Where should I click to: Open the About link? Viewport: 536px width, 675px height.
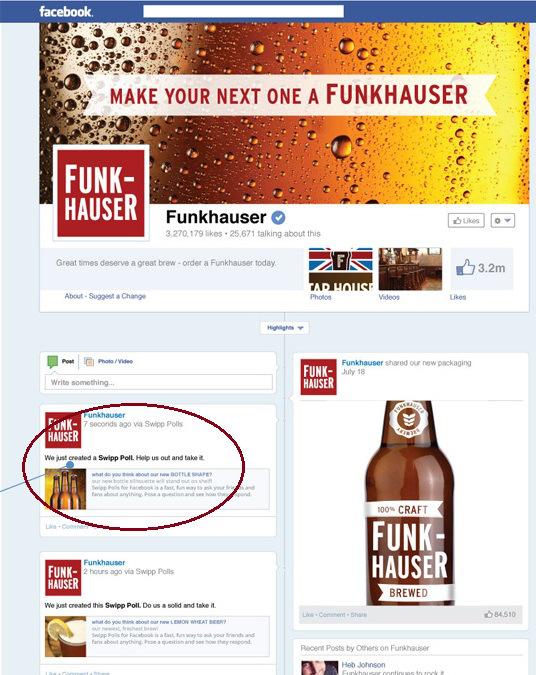tap(74, 296)
